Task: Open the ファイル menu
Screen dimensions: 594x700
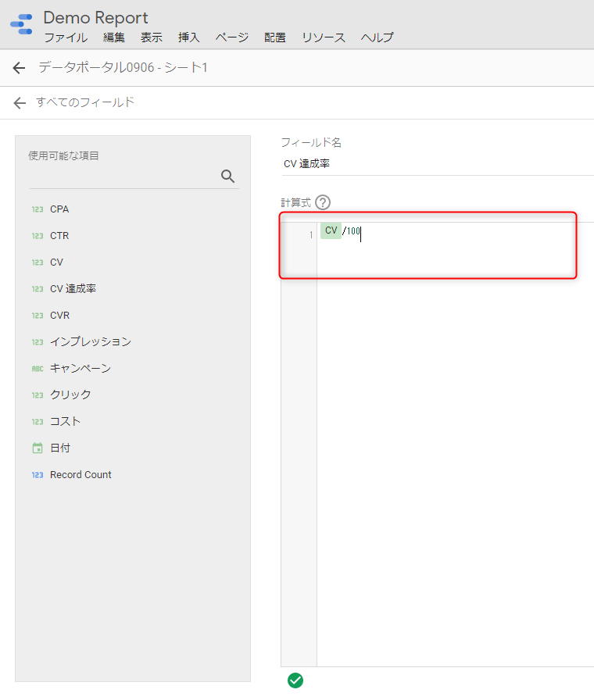Action: click(x=66, y=37)
